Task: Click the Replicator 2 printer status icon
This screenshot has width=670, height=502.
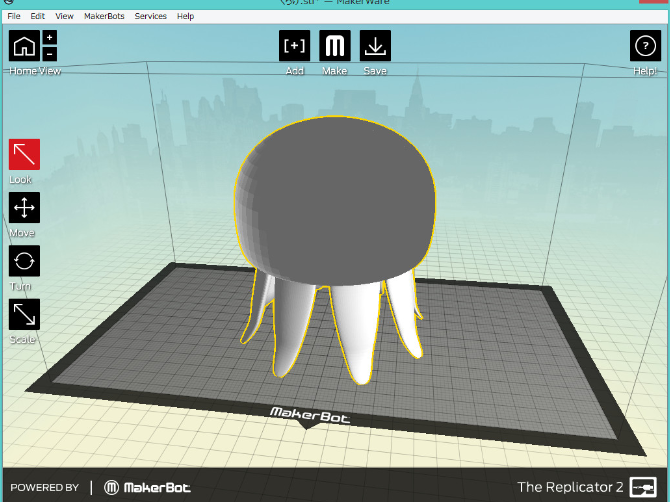Action: [x=643, y=487]
